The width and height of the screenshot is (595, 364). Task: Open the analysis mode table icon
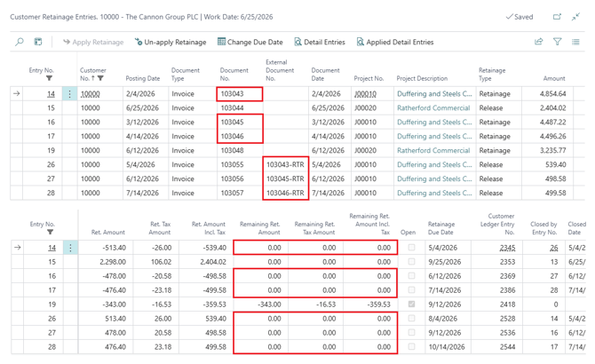click(38, 42)
